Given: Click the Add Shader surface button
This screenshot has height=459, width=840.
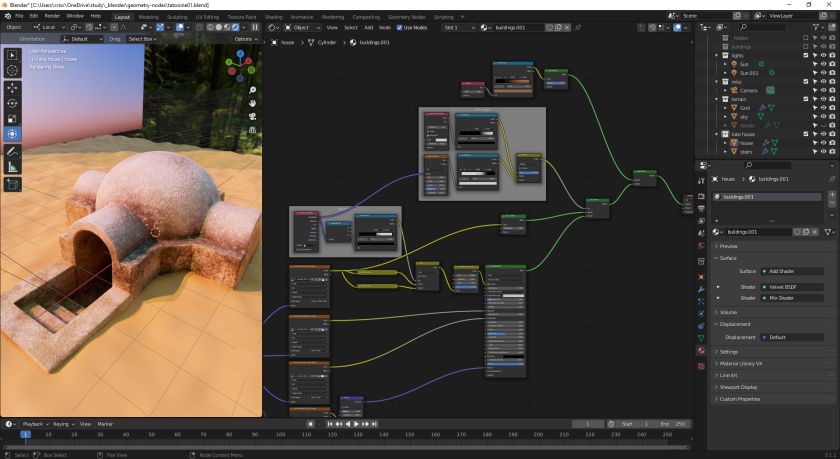Looking at the screenshot, I should 792,271.
